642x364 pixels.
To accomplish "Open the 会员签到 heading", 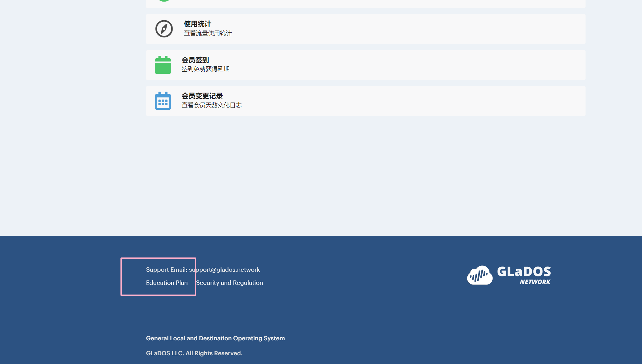I will [195, 60].
